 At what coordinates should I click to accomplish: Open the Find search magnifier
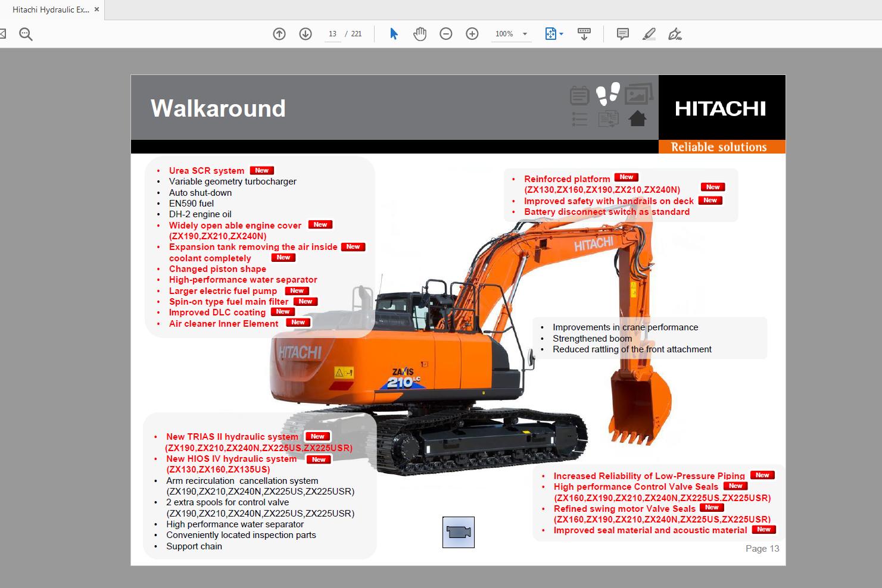[25, 34]
